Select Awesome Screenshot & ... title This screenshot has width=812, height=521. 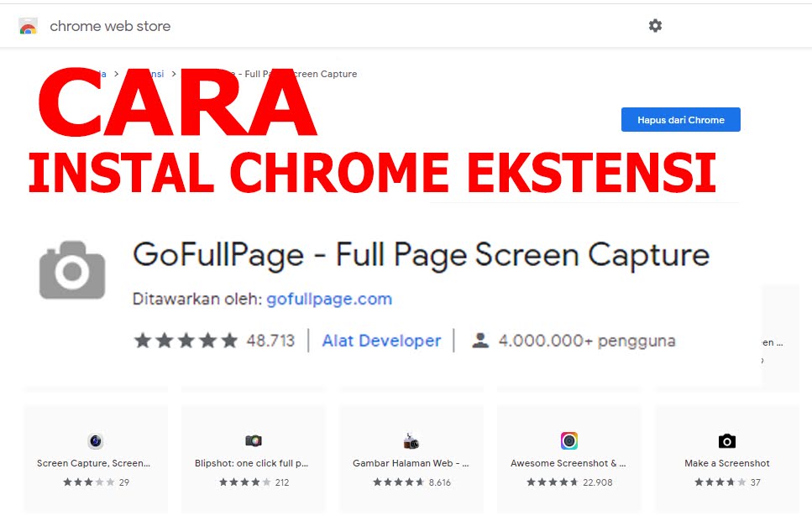pos(568,463)
